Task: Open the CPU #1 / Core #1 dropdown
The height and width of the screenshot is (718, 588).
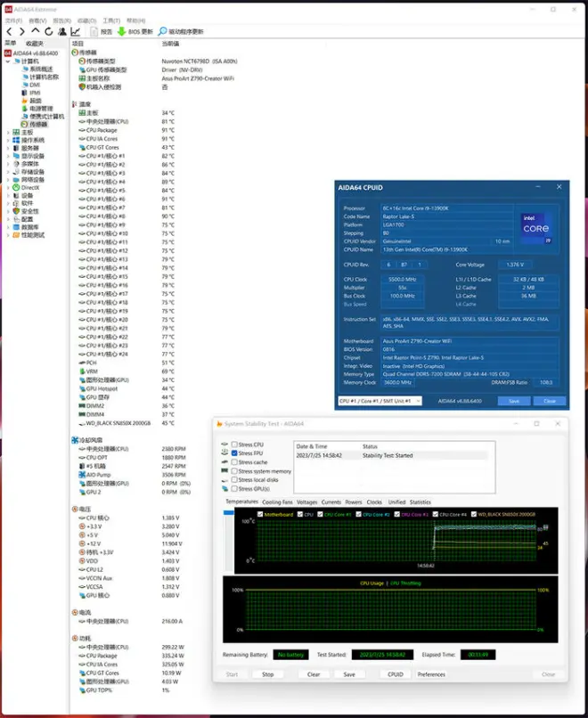Action: tap(380, 401)
